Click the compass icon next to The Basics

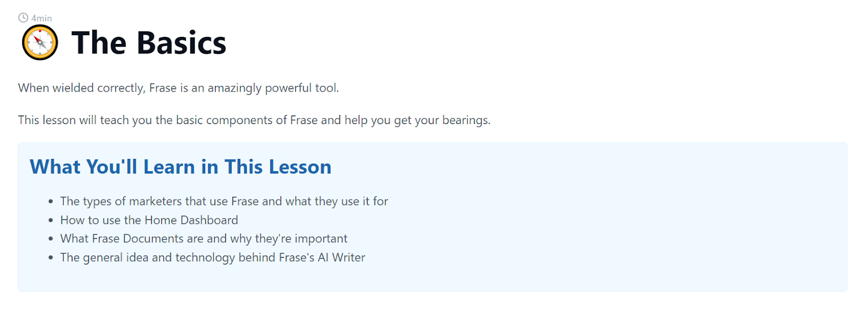tap(40, 43)
